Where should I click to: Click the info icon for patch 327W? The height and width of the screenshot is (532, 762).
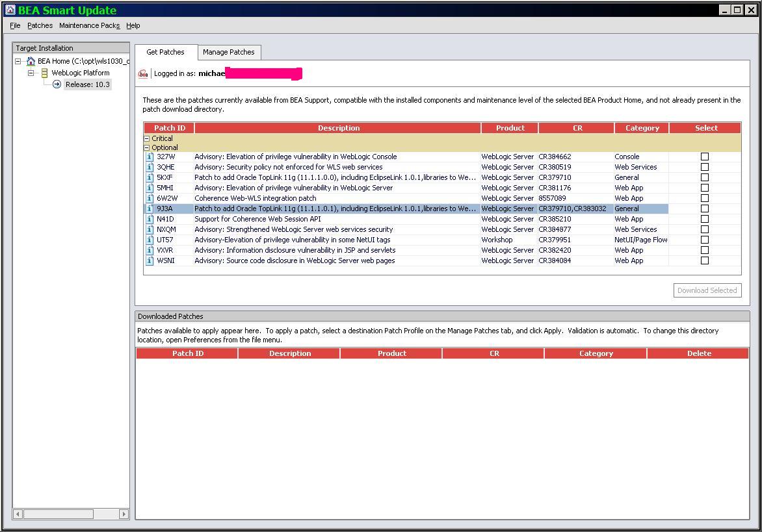150,157
